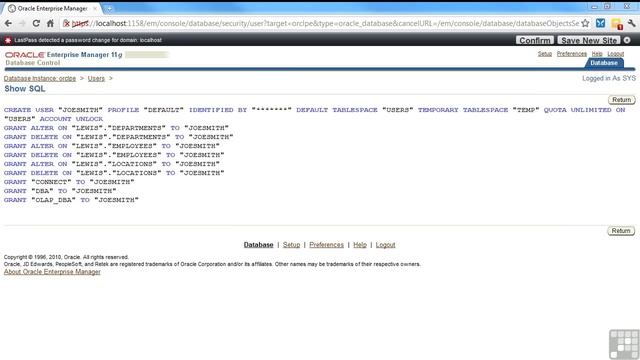Open the Preferences link in the header
This screenshot has width=640, height=360.
[x=571, y=54]
